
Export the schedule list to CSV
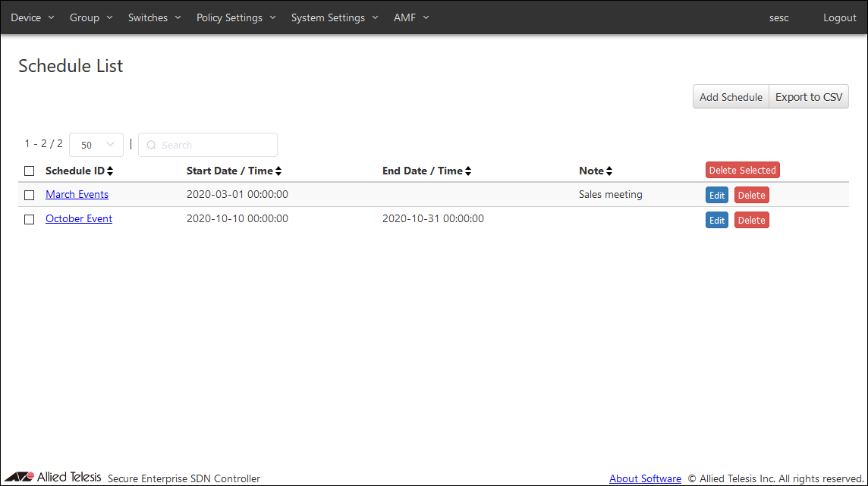809,97
